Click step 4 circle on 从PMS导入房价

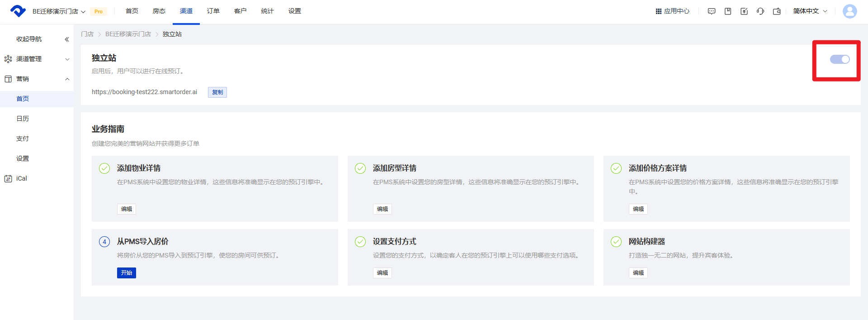(104, 242)
